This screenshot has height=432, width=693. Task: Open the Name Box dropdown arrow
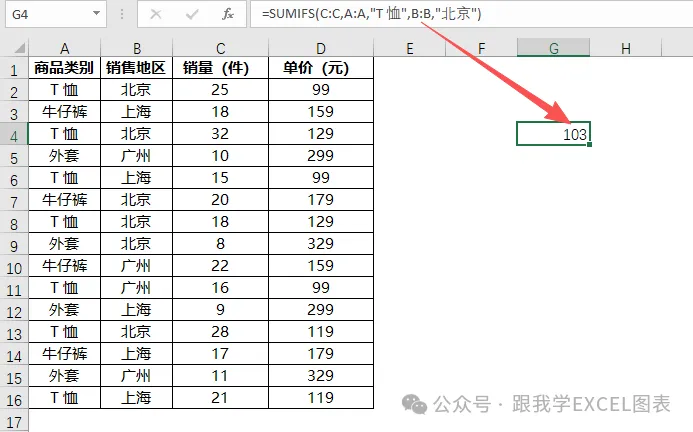coord(96,14)
